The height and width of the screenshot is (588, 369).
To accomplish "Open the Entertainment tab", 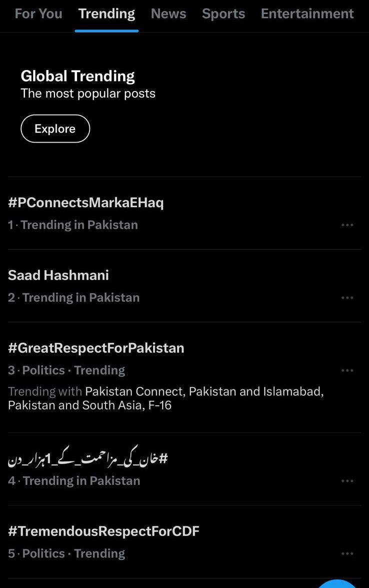I will click(x=307, y=14).
